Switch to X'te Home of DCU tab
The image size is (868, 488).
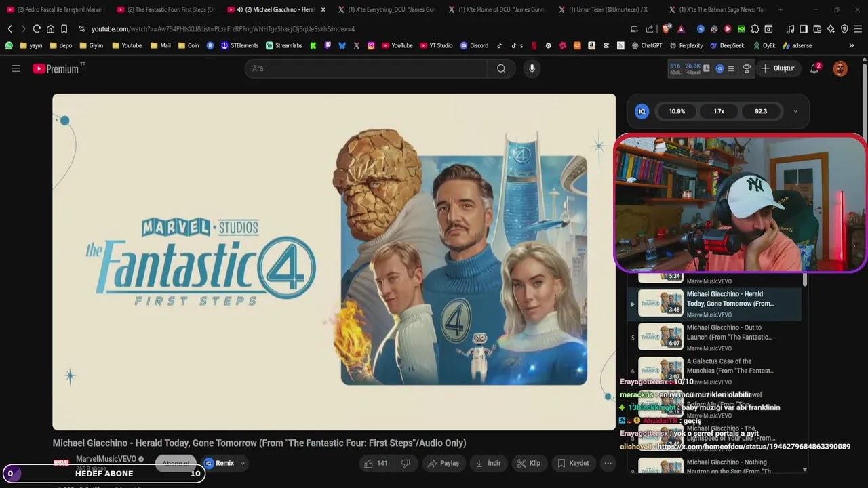pos(498,9)
